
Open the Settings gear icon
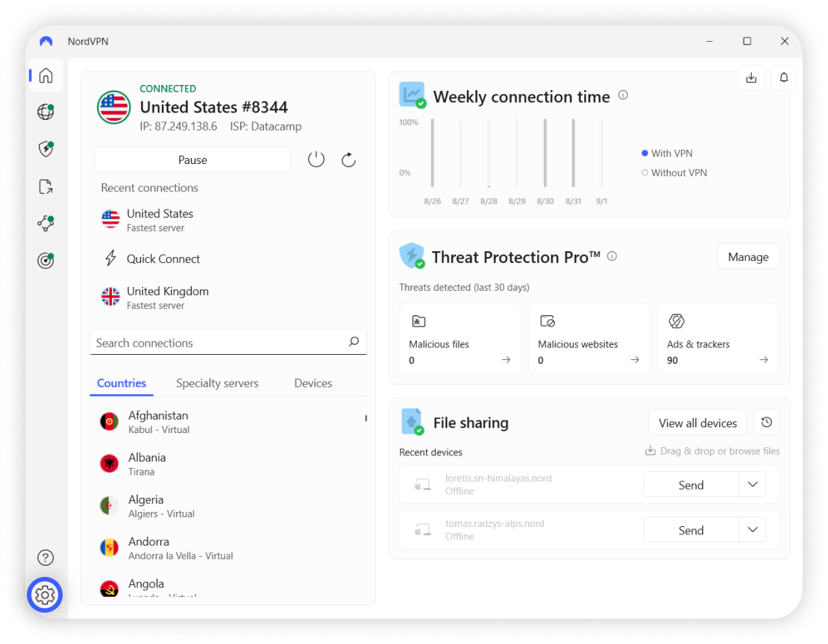(45, 595)
